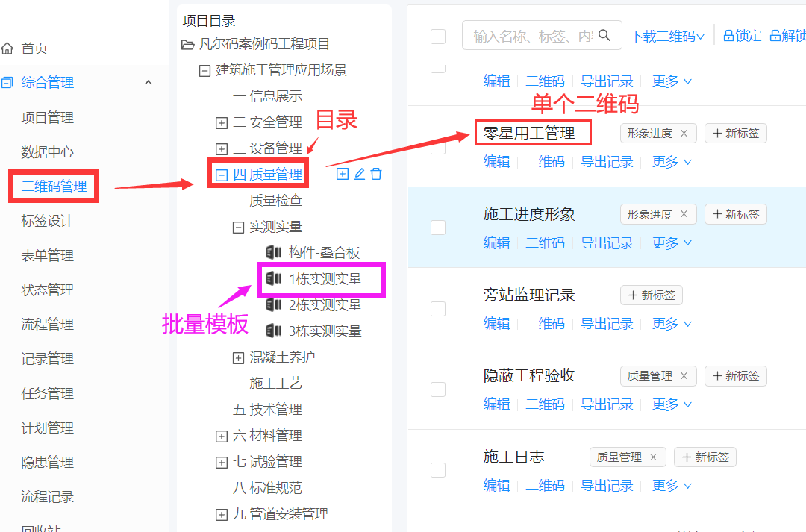Click trash delete icon next to 四 质量管理
806x532 pixels.
pos(376,174)
